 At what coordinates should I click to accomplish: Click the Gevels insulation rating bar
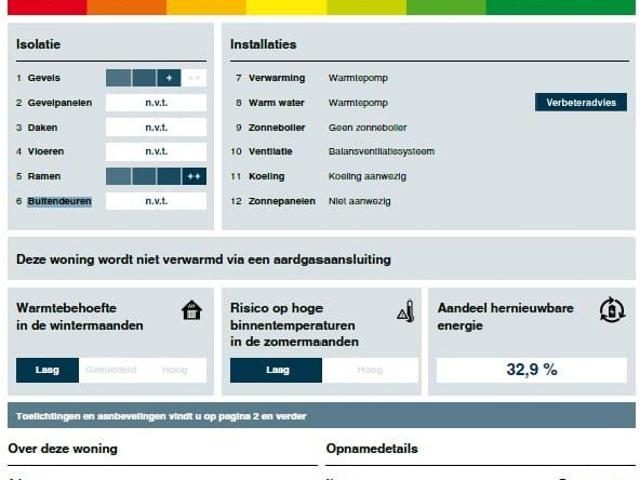[x=156, y=78]
